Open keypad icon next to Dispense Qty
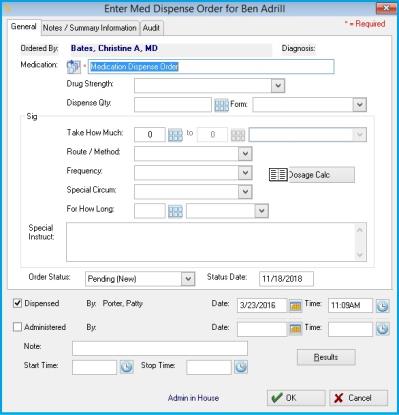 [x=221, y=105]
